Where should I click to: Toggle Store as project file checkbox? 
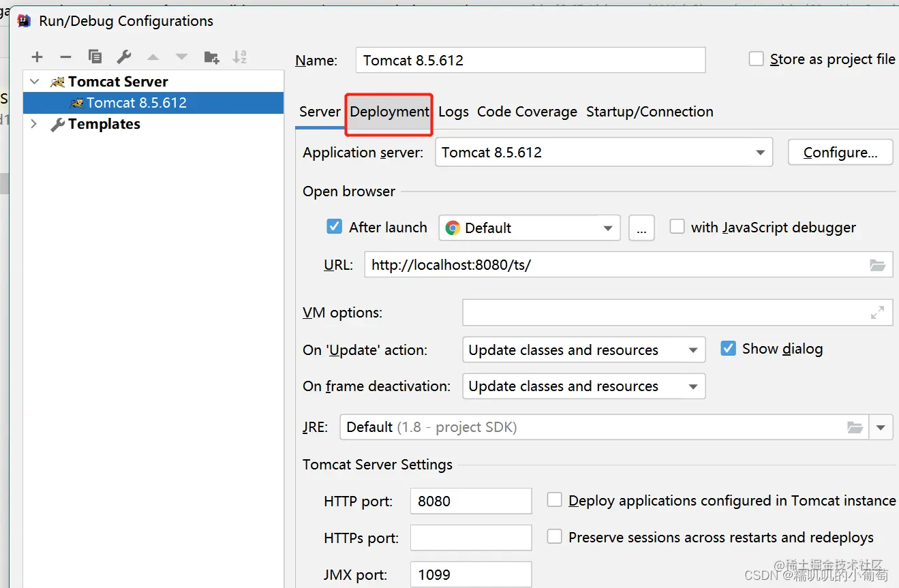click(756, 59)
